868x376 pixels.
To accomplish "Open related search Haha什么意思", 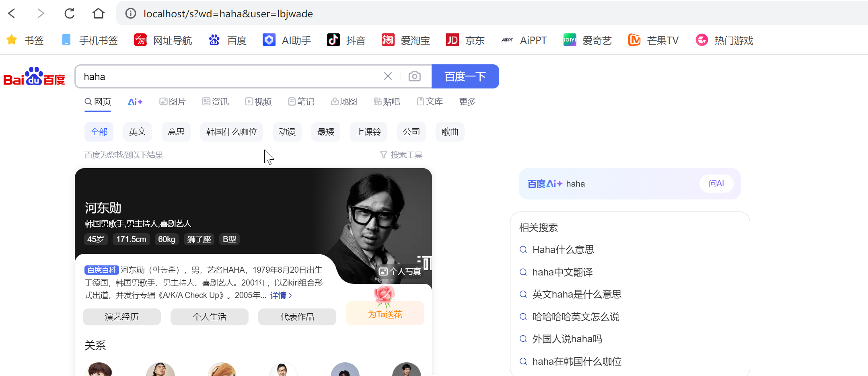I will [x=563, y=250].
